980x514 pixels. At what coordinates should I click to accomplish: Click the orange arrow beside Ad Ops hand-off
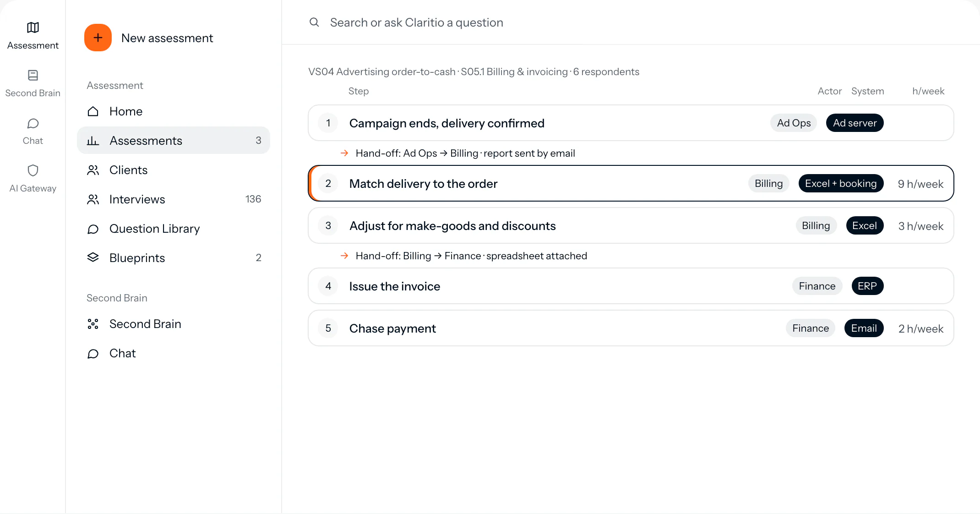(x=344, y=153)
